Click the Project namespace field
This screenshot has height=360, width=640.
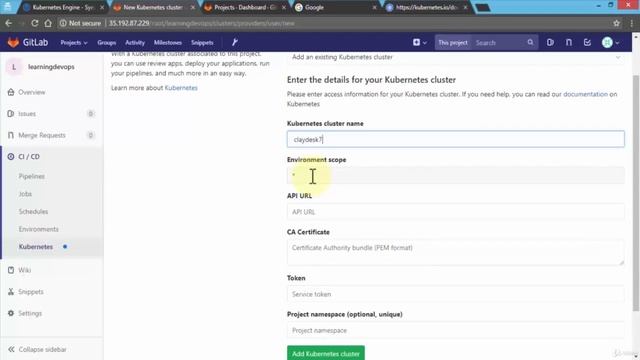(456, 331)
